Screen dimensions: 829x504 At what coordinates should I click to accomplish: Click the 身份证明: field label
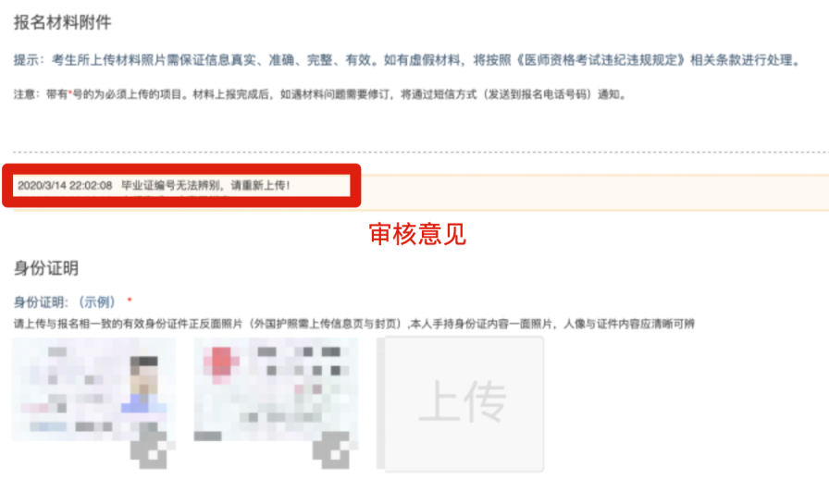[x=41, y=302]
